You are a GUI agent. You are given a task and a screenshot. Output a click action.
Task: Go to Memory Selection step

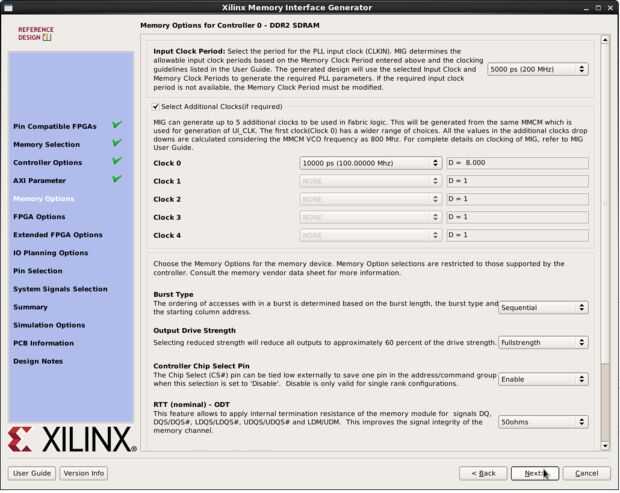(46, 144)
